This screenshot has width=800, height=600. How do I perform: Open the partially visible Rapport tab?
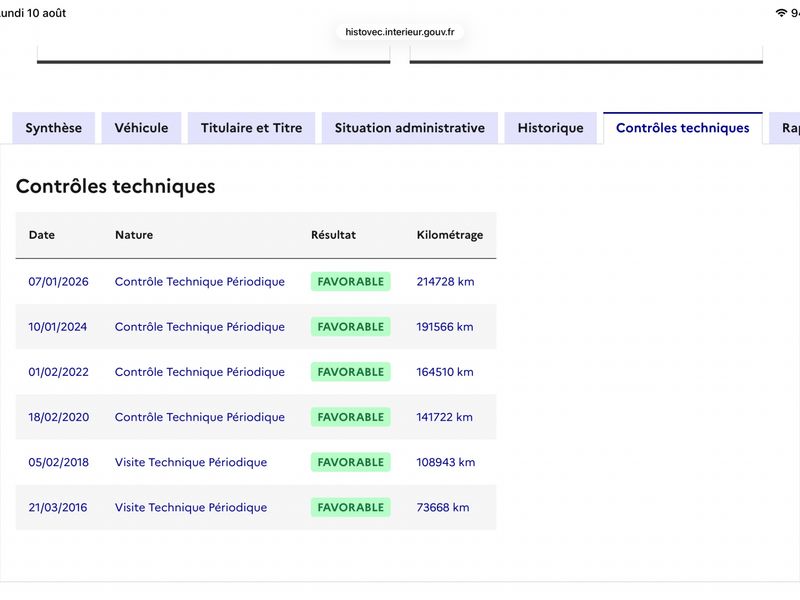786,128
